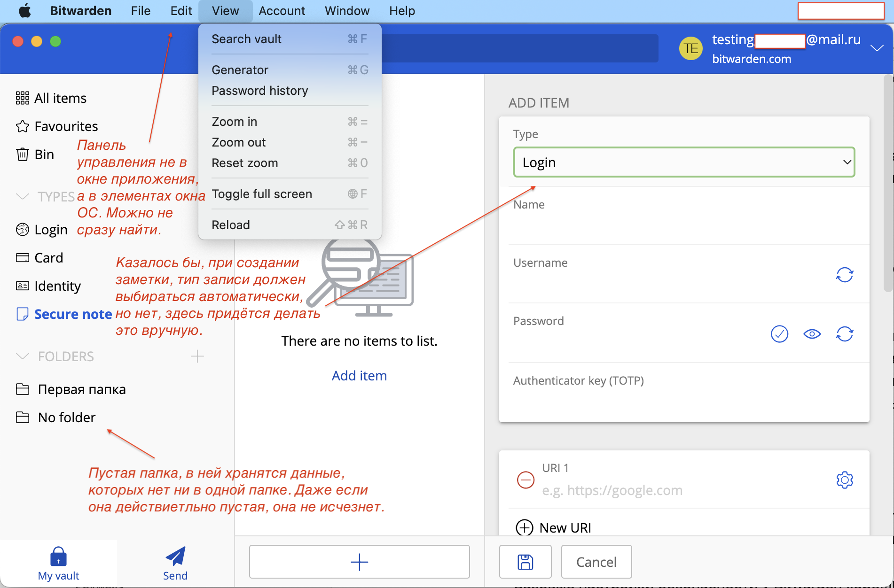Click the Первая папка folder icon
Image resolution: width=894 pixels, height=588 pixels.
click(x=22, y=389)
